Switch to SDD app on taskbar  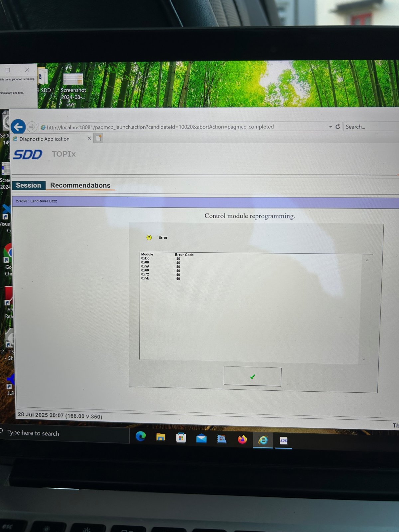click(x=284, y=441)
